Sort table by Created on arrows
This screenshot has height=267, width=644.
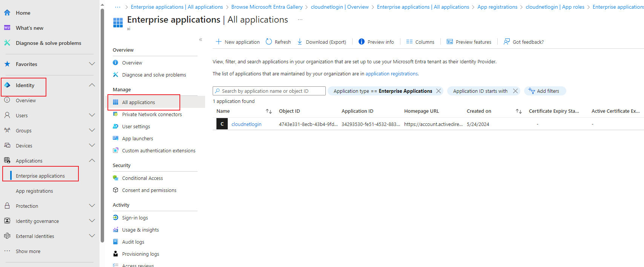[519, 111]
